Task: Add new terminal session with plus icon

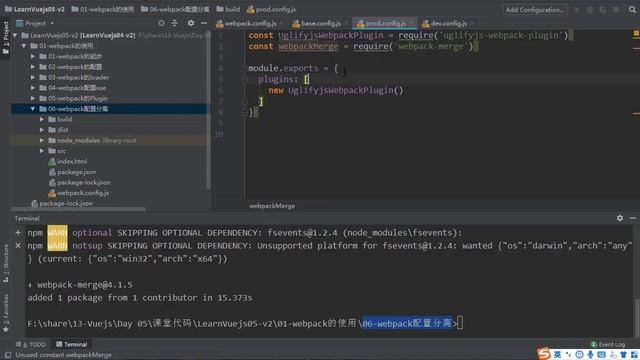Action: point(18,233)
